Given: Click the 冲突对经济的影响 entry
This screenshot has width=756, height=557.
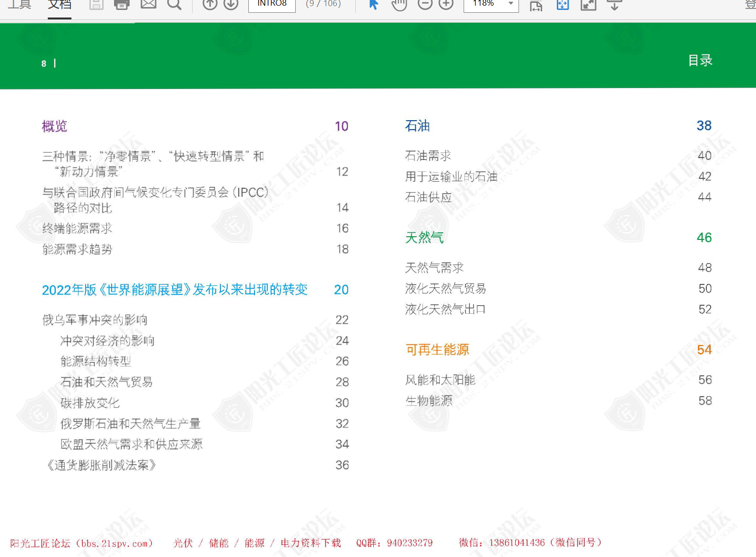Looking at the screenshot, I should tap(107, 341).
